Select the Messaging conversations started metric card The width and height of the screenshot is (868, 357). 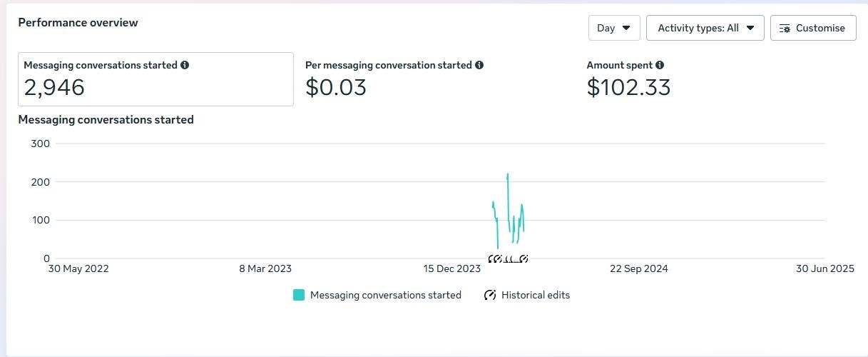pyautogui.click(x=155, y=79)
